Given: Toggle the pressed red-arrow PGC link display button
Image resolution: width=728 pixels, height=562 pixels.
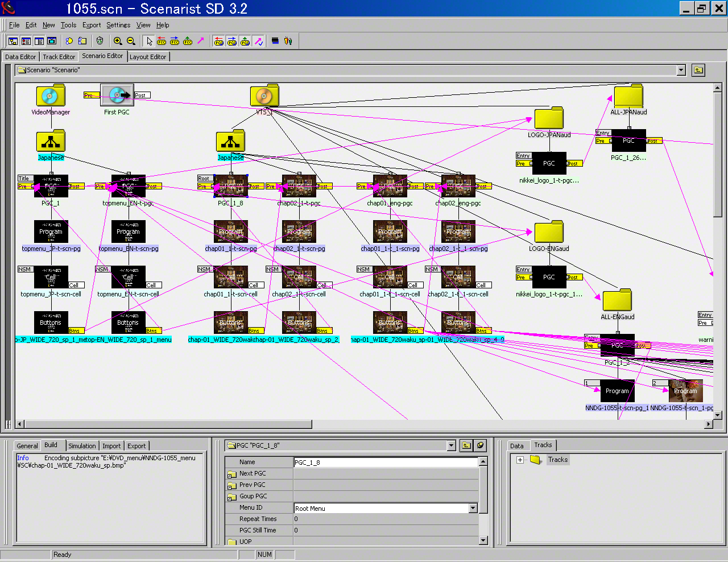Looking at the screenshot, I should (x=219, y=41).
